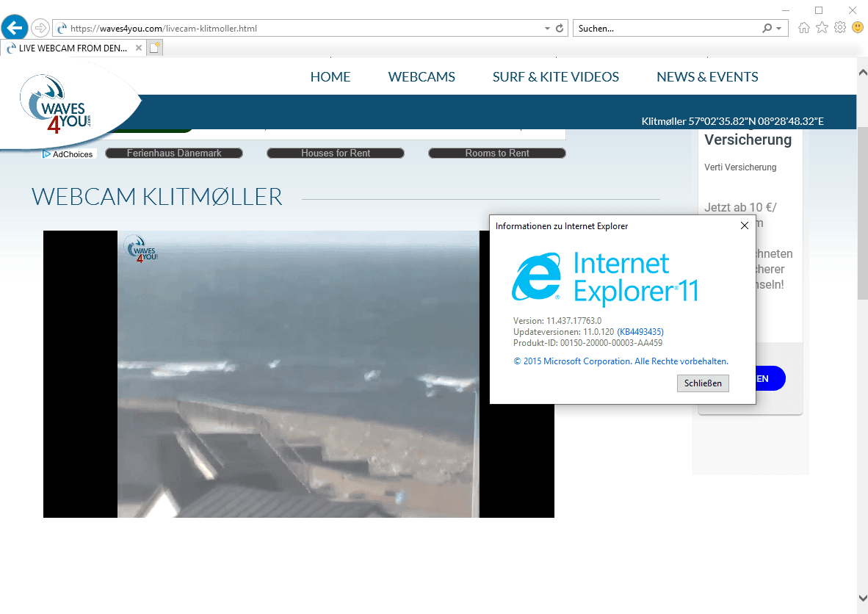Open NEWS & EVENTS menu
This screenshot has height=614, width=868.
(707, 77)
